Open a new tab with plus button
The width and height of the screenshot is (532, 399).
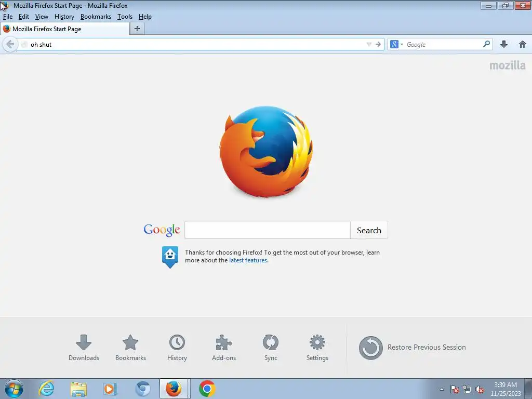click(137, 29)
